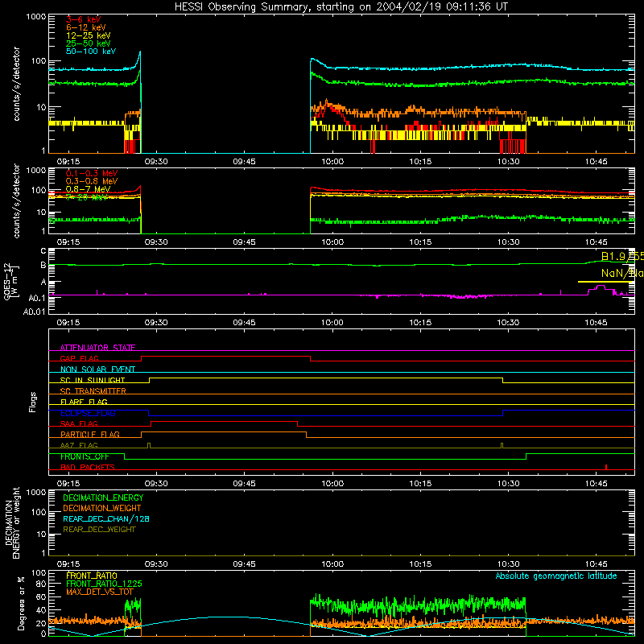Select the 3-6 keV legend label
Screen dimensions: 644x644
click(84, 19)
